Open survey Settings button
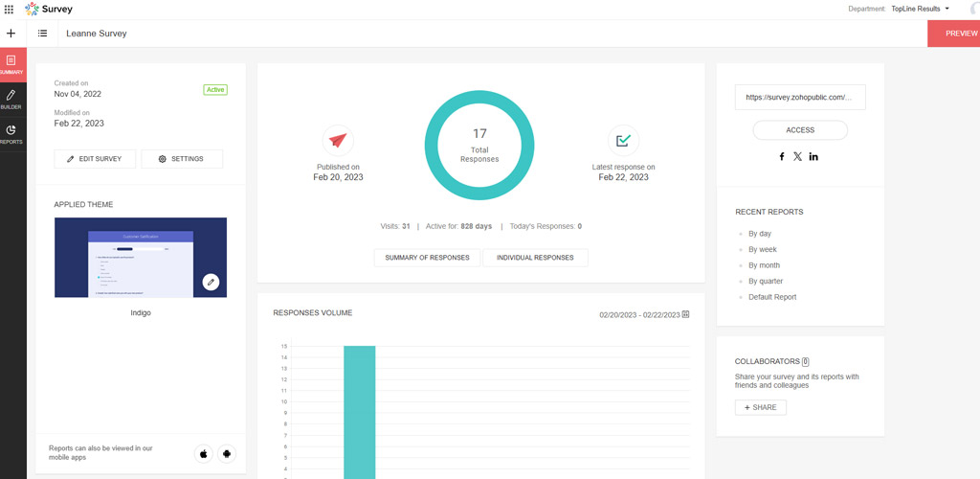 point(181,159)
